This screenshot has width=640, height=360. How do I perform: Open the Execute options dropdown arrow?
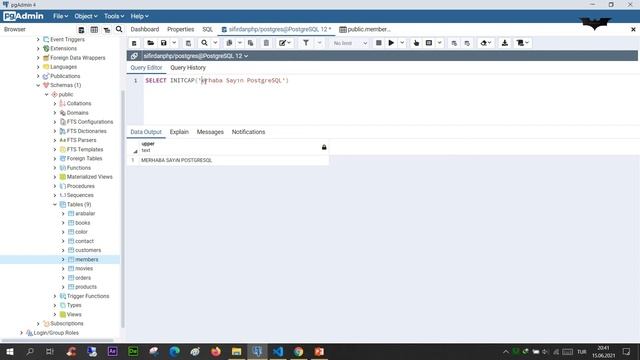[402, 43]
